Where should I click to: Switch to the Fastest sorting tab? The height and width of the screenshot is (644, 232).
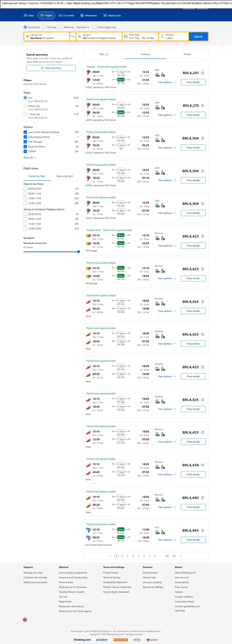[187, 54]
